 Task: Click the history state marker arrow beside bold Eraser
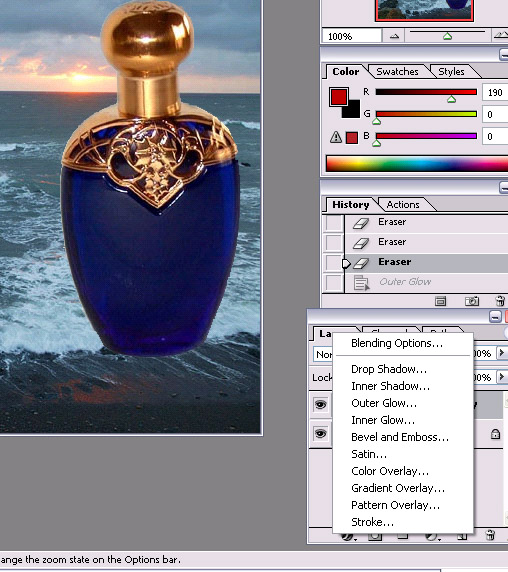point(346,263)
